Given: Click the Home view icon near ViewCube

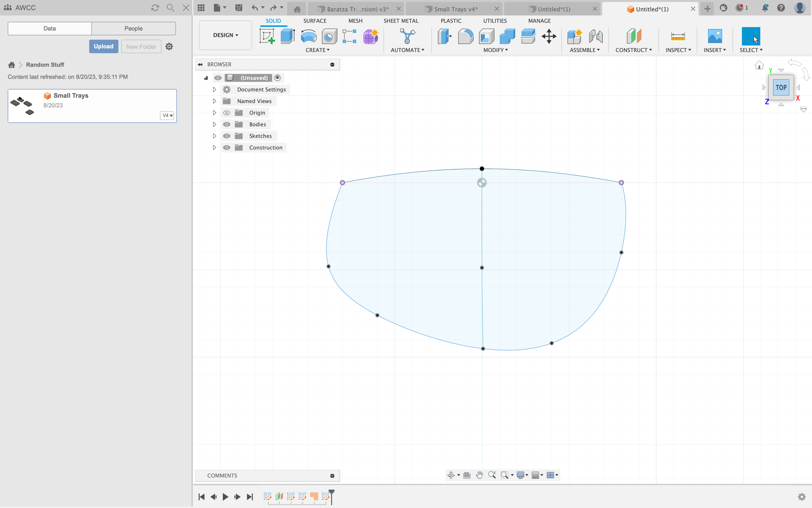Looking at the screenshot, I should click(x=759, y=65).
